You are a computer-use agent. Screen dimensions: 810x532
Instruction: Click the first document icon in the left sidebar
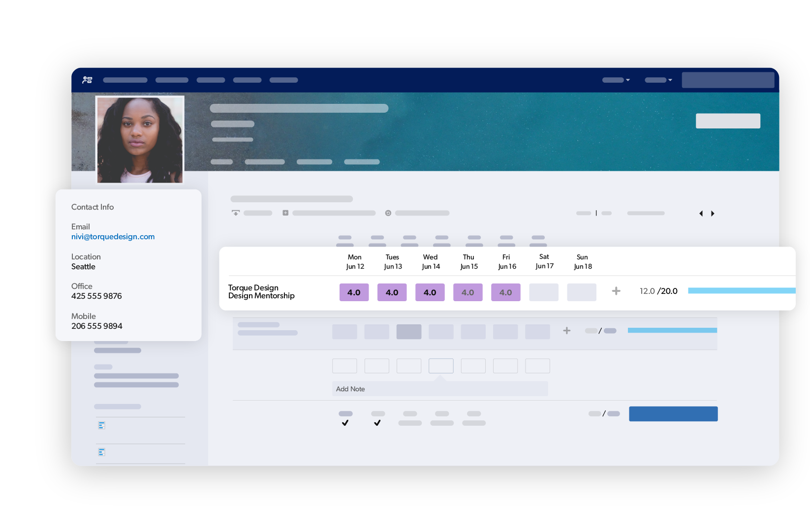point(102,425)
